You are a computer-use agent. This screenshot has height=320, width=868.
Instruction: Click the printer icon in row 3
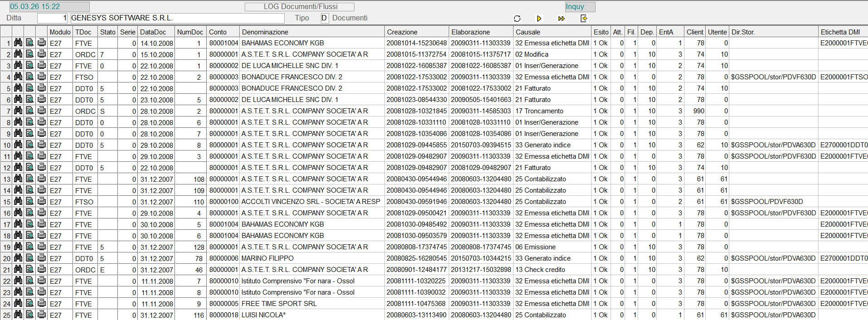[x=42, y=65]
